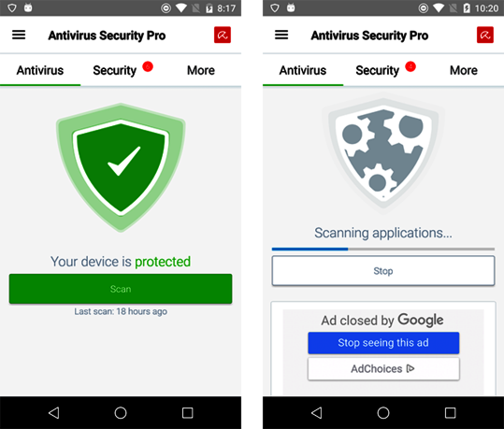Screen dimensions: 504x429
Task: Tap red Avira logo on protected screen
Action: coord(223,35)
